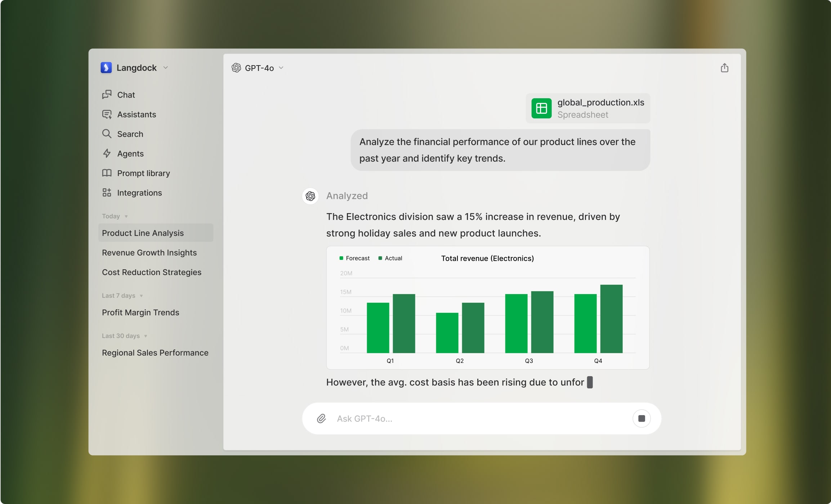Screen dimensions: 831x504
Task: Open Regional Sales Performance conversation
Action: point(155,353)
